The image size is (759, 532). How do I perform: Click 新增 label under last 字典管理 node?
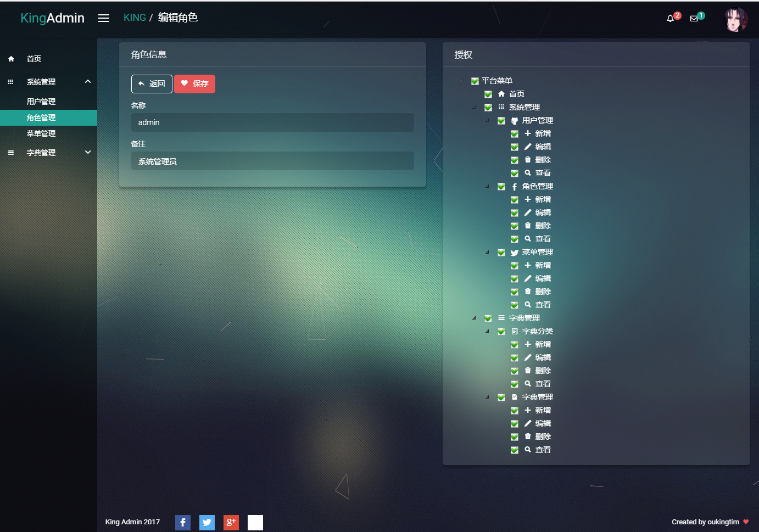(543, 410)
